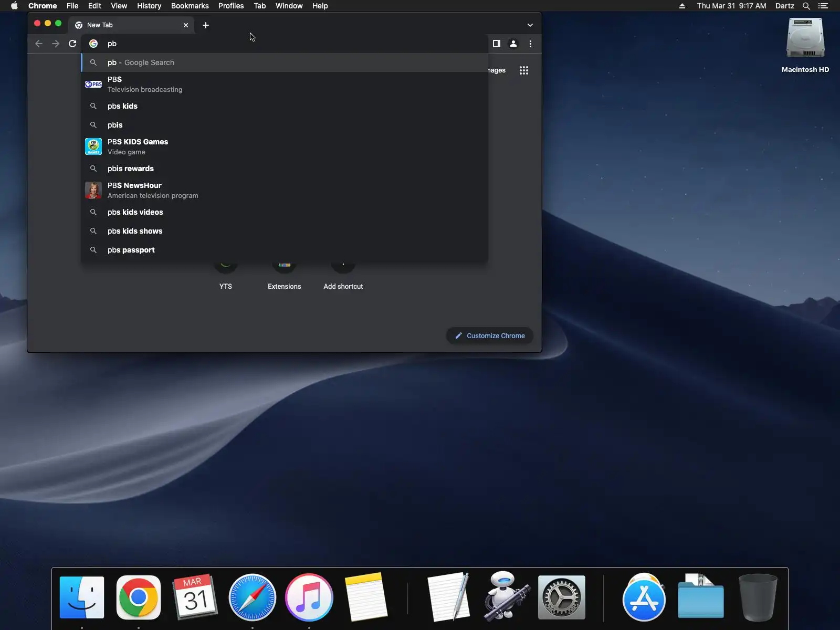Select the 'pbs kids' suggestion
Image resolution: width=840 pixels, height=630 pixels.
pos(285,106)
